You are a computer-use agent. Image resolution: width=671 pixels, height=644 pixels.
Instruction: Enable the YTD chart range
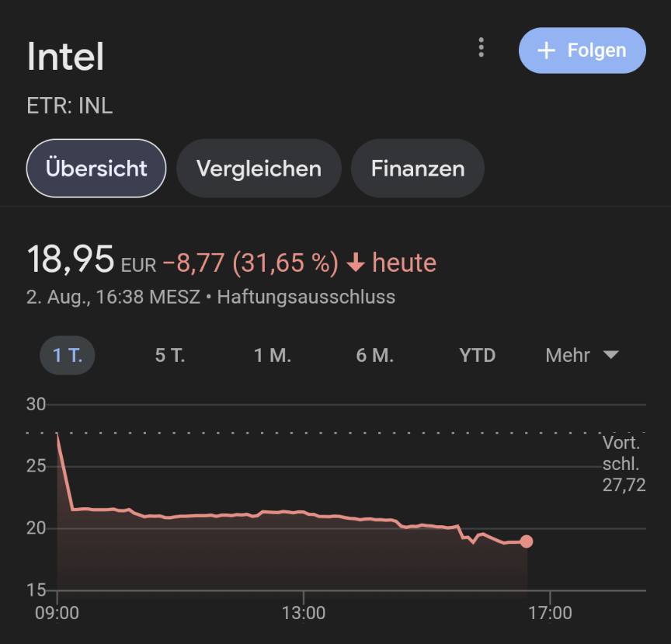point(477,355)
